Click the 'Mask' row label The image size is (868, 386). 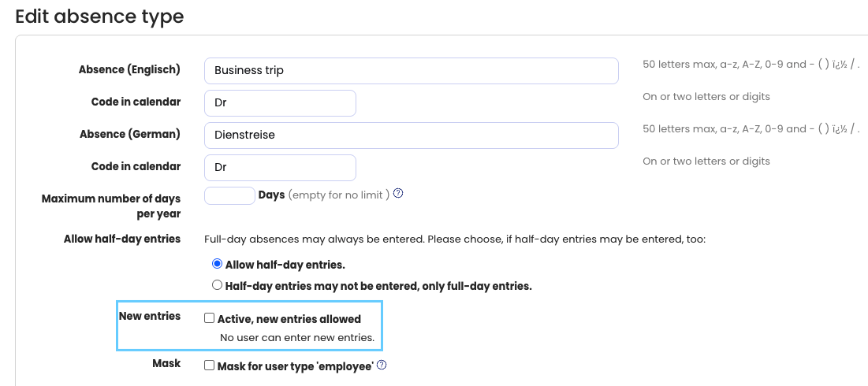pyautogui.click(x=166, y=363)
